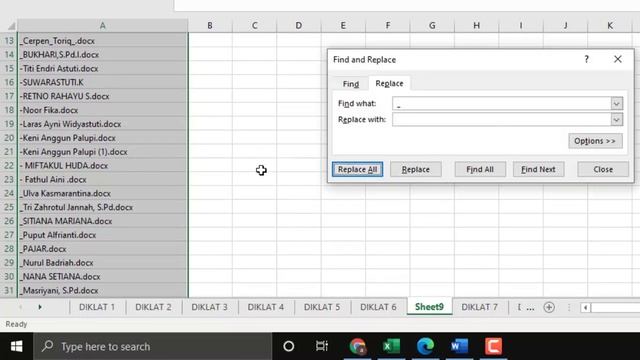Image resolution: width=640 pixels, height=360 pixels.
Task: Click the Replace with input field
Action: click(502, 120)
